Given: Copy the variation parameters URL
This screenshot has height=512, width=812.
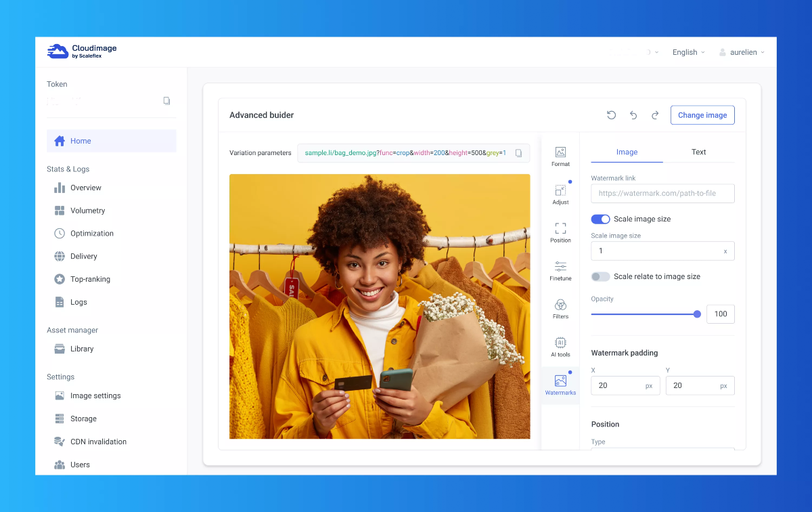Looking at the screenshot, I should tap(518, 153).
